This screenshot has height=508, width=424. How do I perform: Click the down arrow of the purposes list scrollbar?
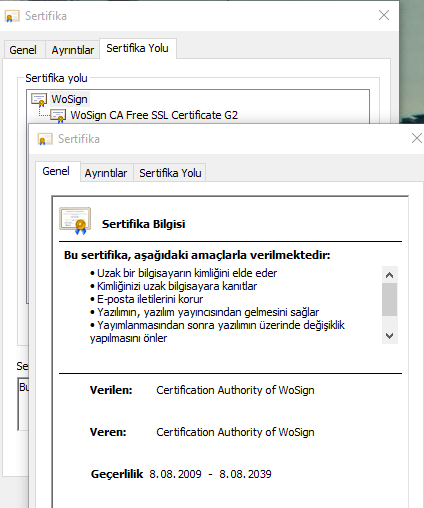coord(389,336)
